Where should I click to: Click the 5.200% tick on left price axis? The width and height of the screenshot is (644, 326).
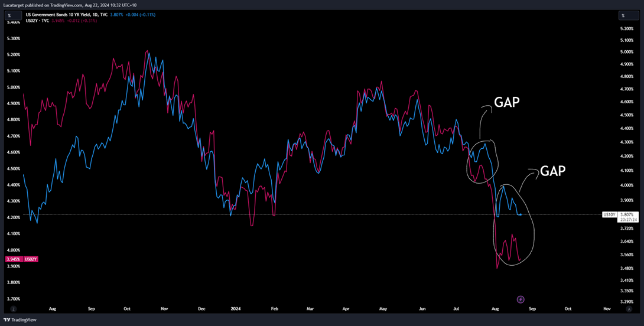click(x=12, y=54)
